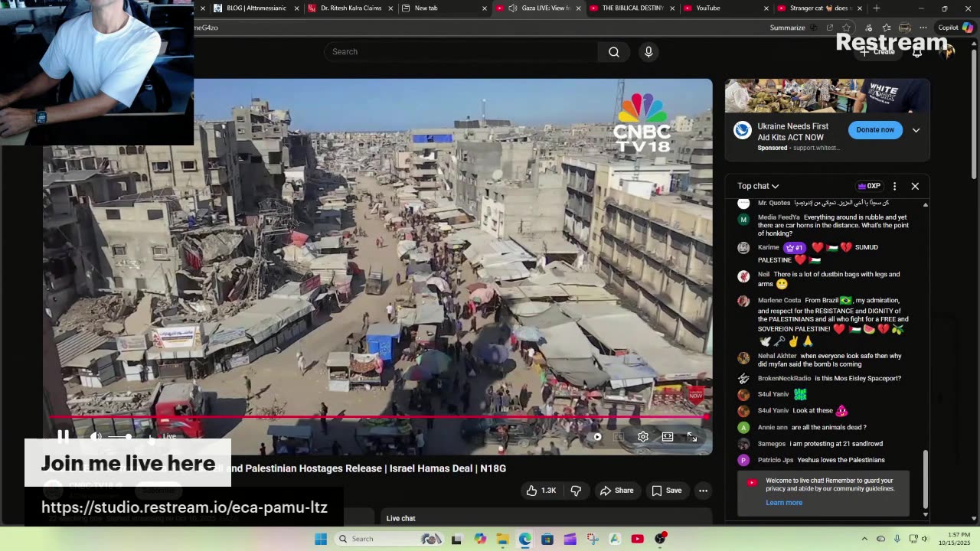The height and width of the screenshot is (551, 980).
Task: Switch to THE BIBLICAL DESTINY tab
Action: click(632, 8)
